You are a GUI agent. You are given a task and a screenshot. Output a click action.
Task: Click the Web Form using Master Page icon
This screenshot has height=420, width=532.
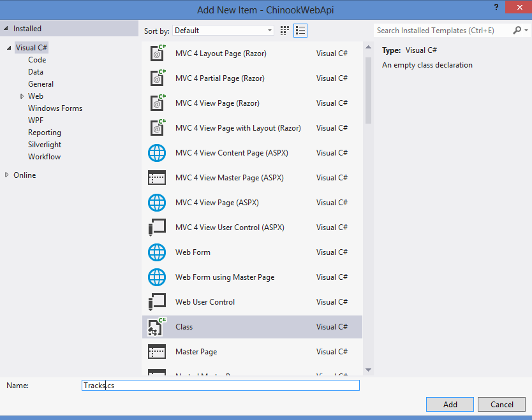click(x=157, y=277)
